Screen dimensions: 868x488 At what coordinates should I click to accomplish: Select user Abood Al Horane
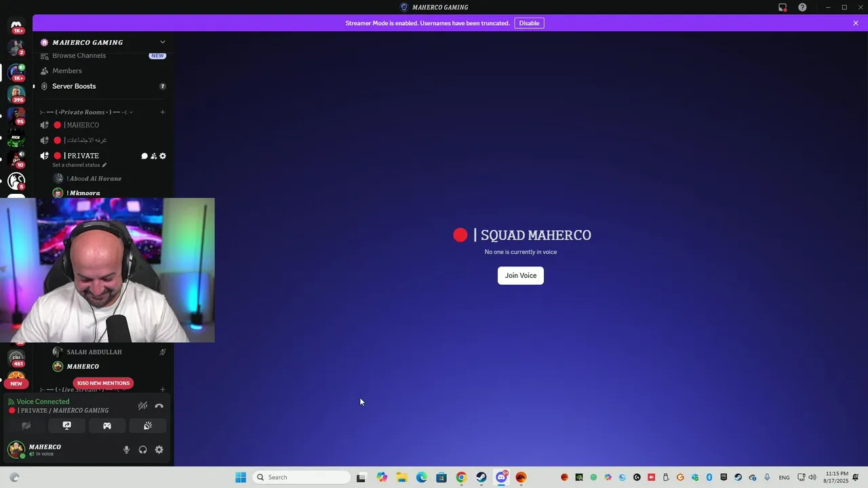(94, 178)
